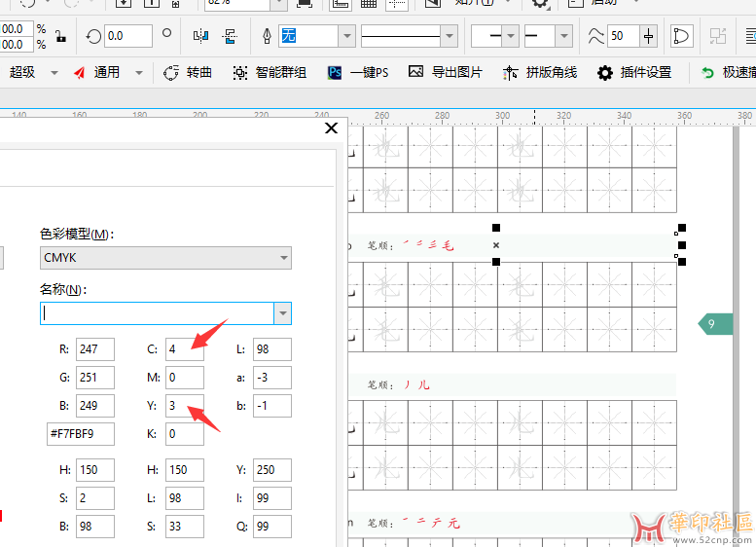Screen dimensions: 756x547
Task: Click the Lab b field showing -1
Action: click(271, 406)
